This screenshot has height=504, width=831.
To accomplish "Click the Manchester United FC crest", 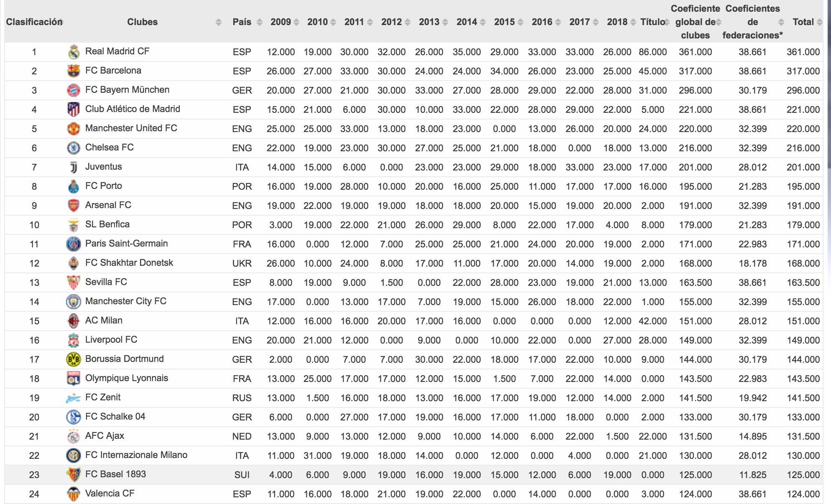I will point(74,129).
